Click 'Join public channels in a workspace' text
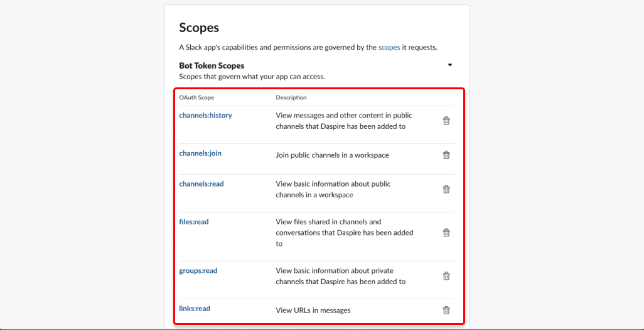This screenshot has height=330, width=644. 332,155
